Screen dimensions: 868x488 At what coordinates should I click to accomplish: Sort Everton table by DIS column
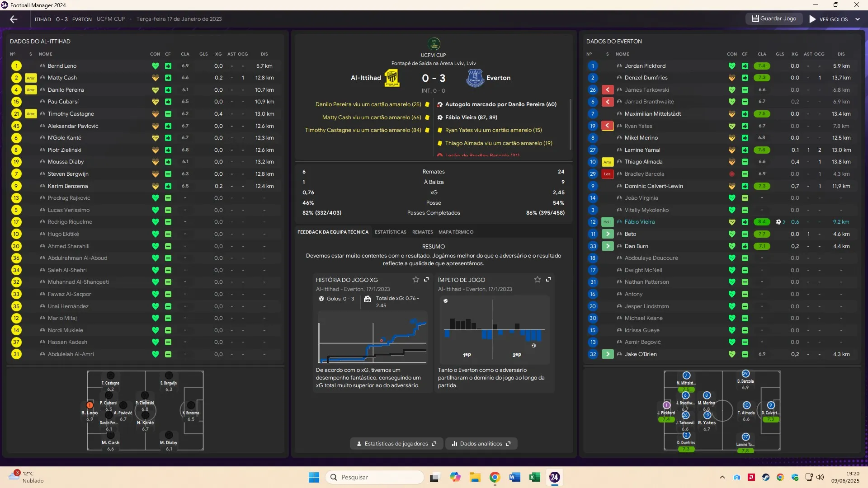(x=841, y=54)
